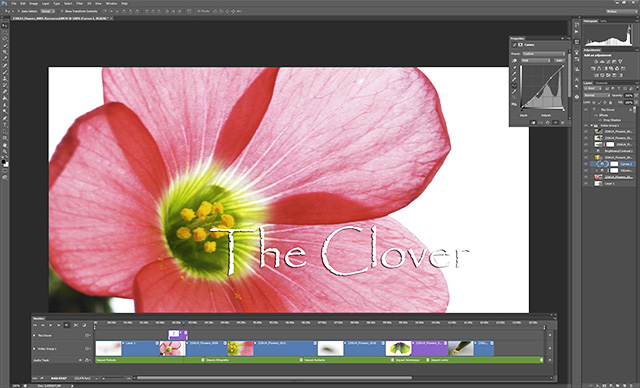Open the Filter menu
Viewport: 640px width, 388px height.
click(80, 4)
